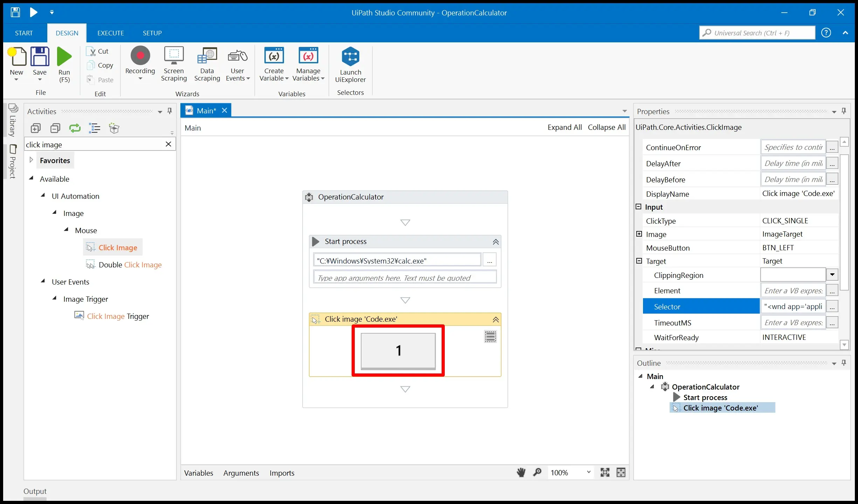Refresh the activities list
Viewport: 858px width, 504px height.
pyautogui.click(x=75, y=128)
